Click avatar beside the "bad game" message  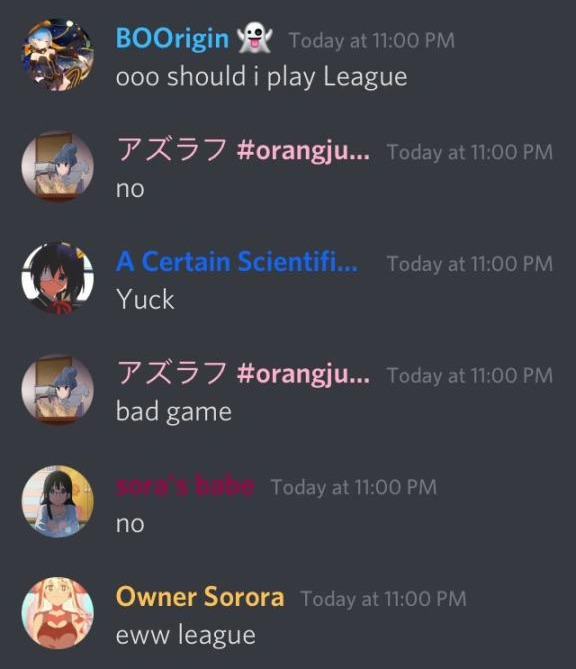click(58, 390)
